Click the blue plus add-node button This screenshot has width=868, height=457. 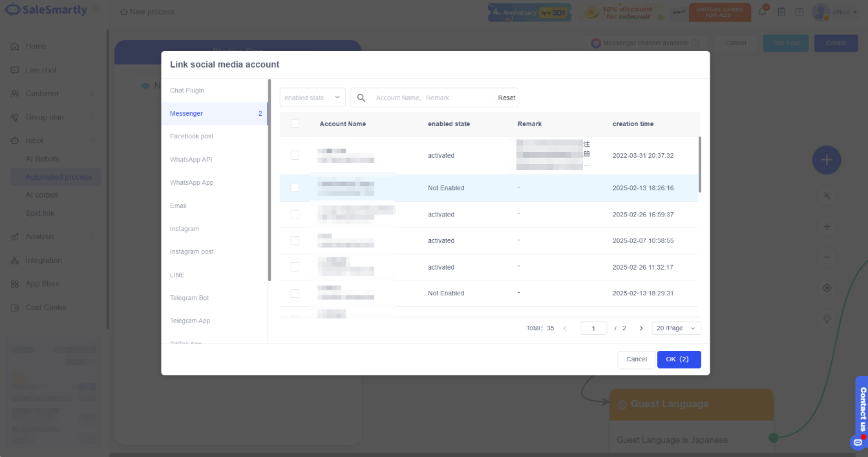[x=826, y=160]
